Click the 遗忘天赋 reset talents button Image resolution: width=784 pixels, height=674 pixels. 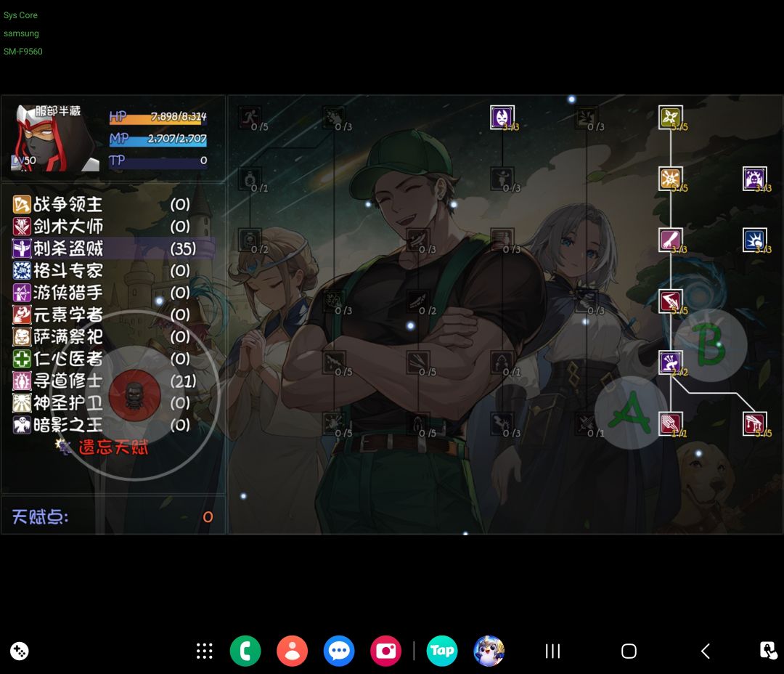pyautogui.click(x=113, y=447)
